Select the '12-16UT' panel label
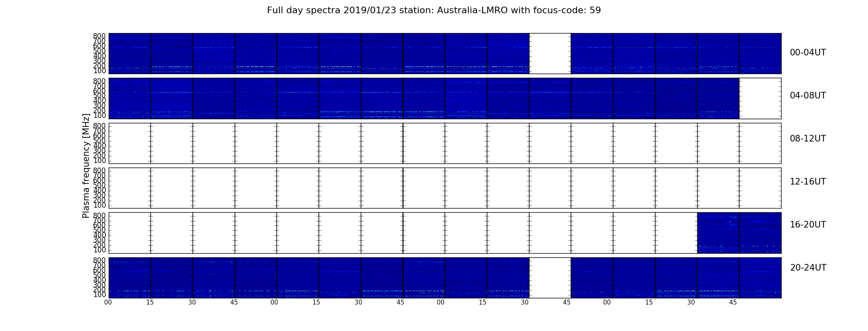868x331 pixels. coord(808,182)
